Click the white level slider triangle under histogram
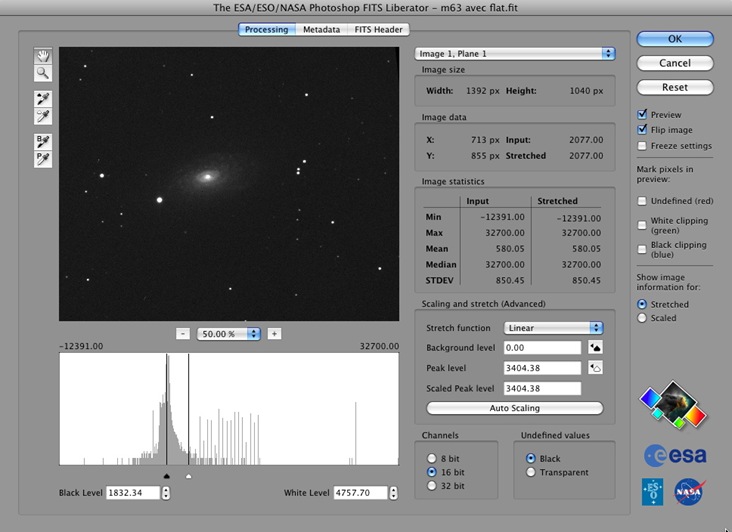Viewport: 732px width, 532px height. coord(189,476)
